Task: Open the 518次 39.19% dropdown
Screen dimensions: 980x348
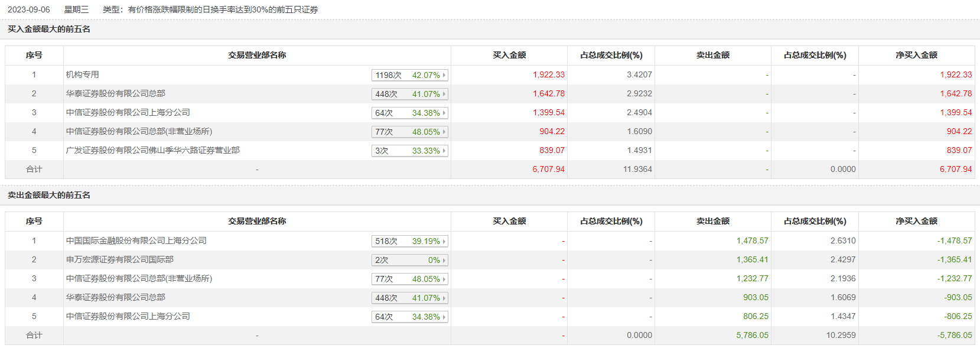Action: point(410,241)
